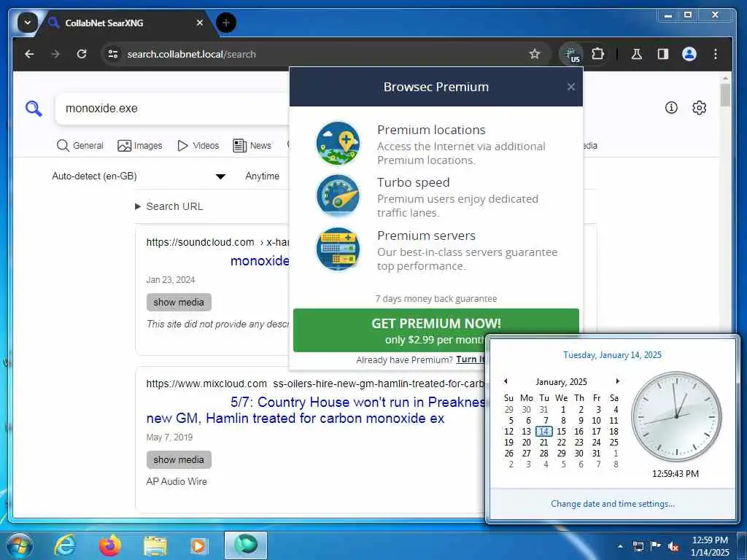Open site information icon in address bar
The image size is (747, 560).
point(113,54)
